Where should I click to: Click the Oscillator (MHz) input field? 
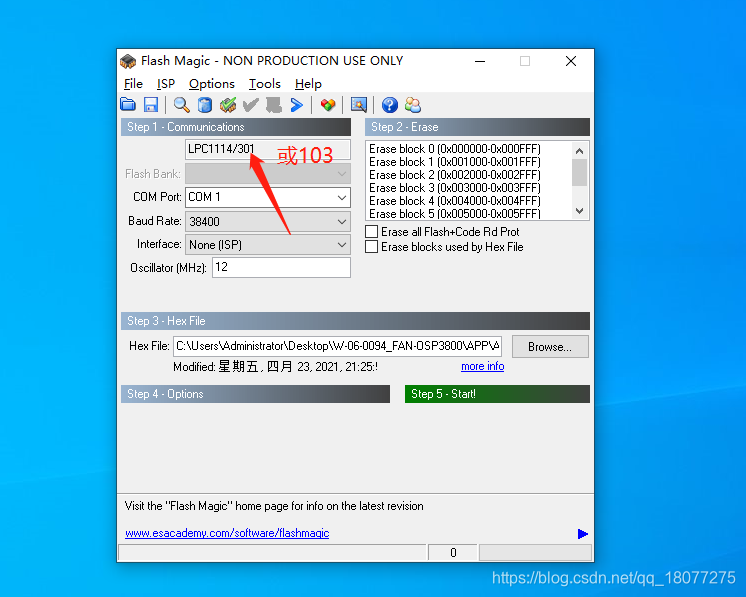pos(281,267)
